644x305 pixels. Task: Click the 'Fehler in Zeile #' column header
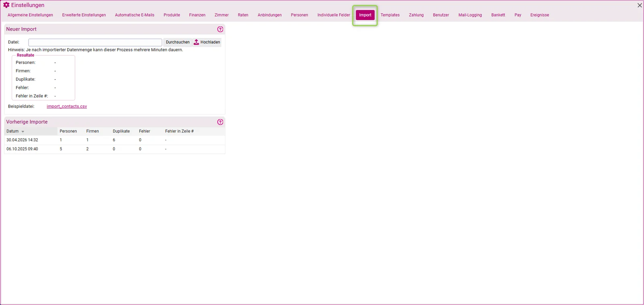pyautogui.click(x=180, y=131)
